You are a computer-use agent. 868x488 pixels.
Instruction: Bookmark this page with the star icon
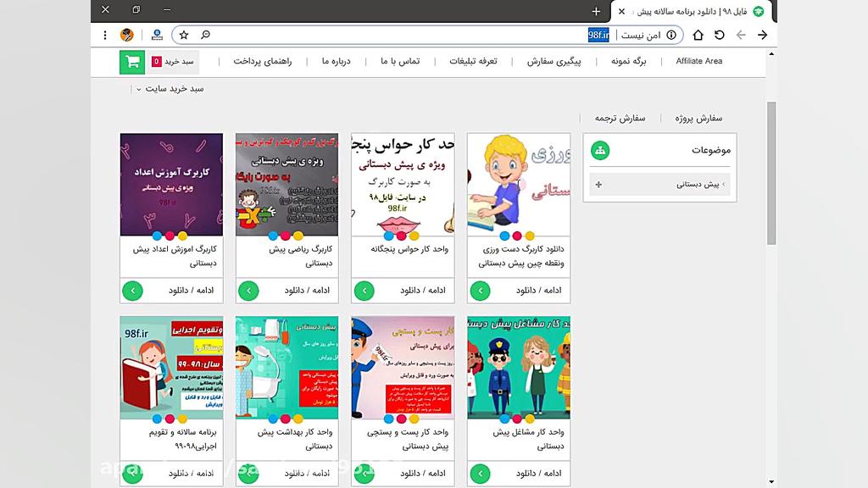183,36
